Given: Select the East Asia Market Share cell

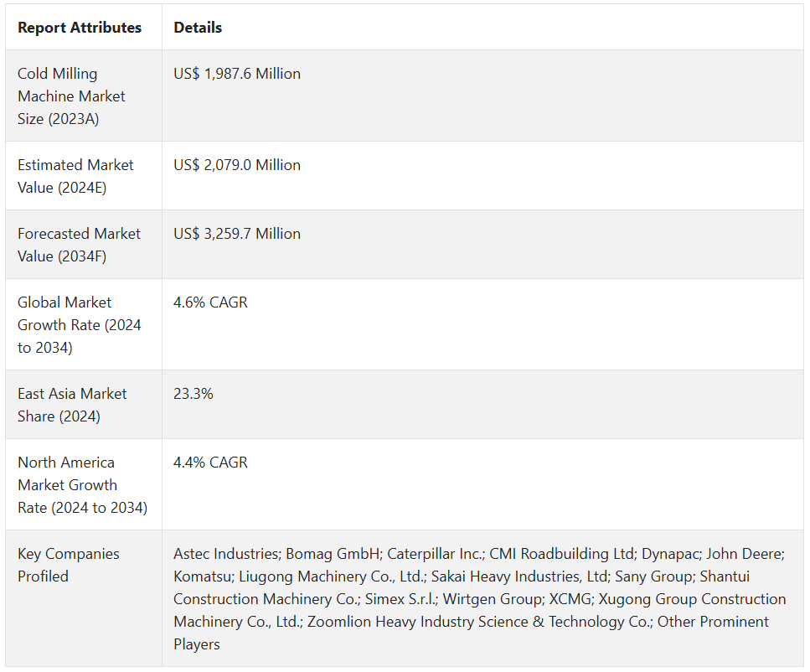Looking at the screenshot, I should (72, 405).
